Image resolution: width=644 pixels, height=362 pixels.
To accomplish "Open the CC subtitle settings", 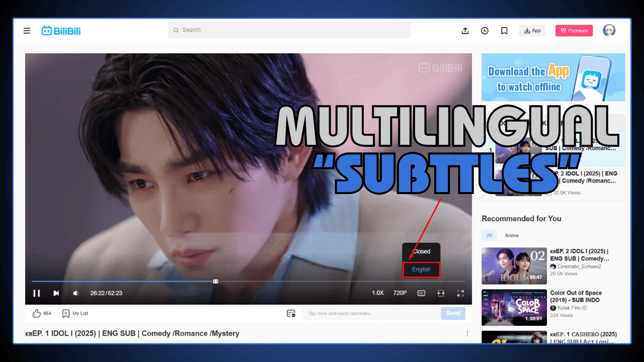I will tap(421, 293).
